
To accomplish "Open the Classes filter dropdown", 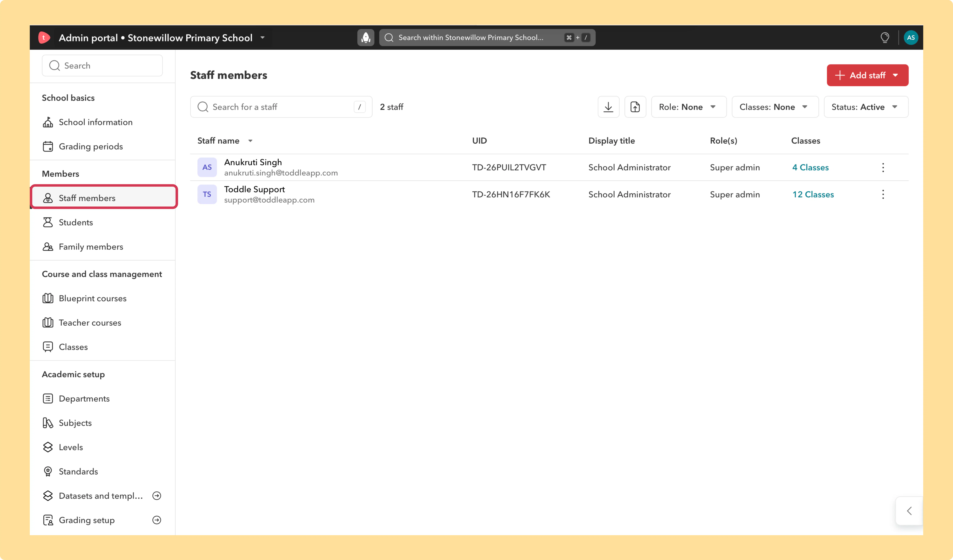I will click(x=775, y=107).
